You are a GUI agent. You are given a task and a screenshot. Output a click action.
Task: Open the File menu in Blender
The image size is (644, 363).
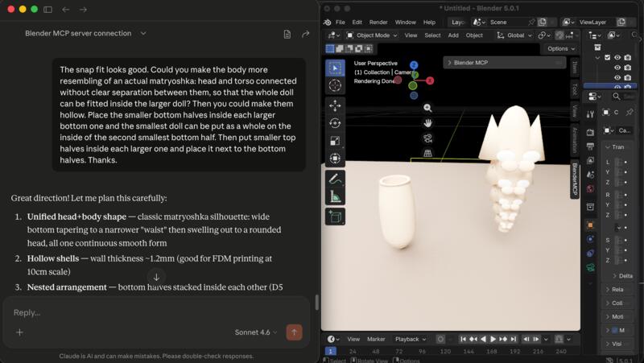click(340, 23)
